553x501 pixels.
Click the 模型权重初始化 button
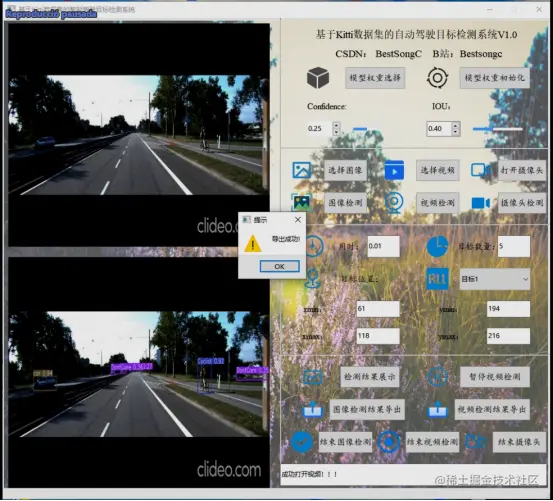tap(495, 78)
